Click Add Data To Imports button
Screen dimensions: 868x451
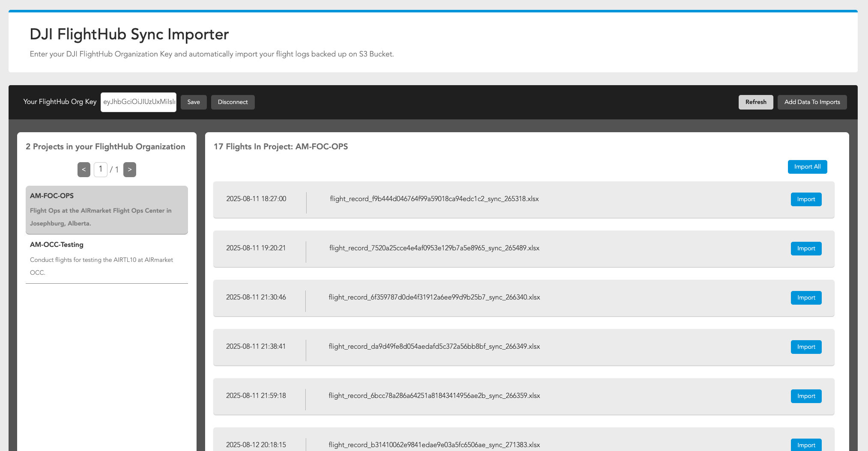click(812, 102)
